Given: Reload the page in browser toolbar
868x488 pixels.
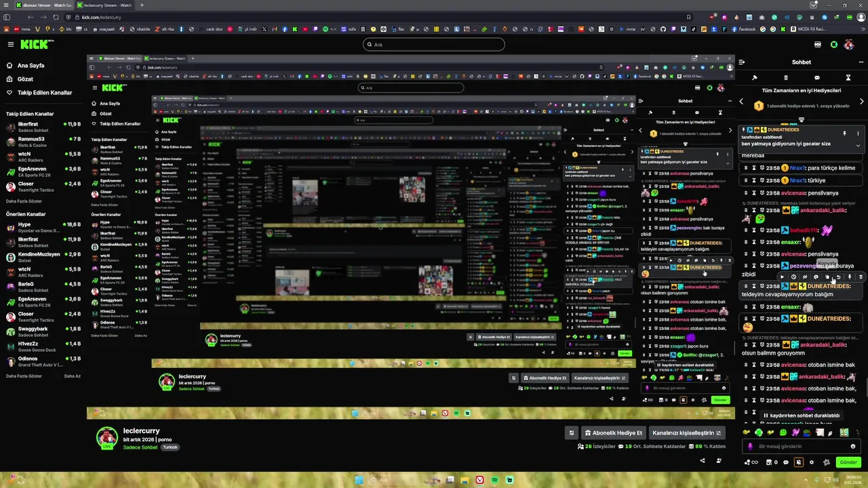Looking at the screenshot, I should (56, 17).
